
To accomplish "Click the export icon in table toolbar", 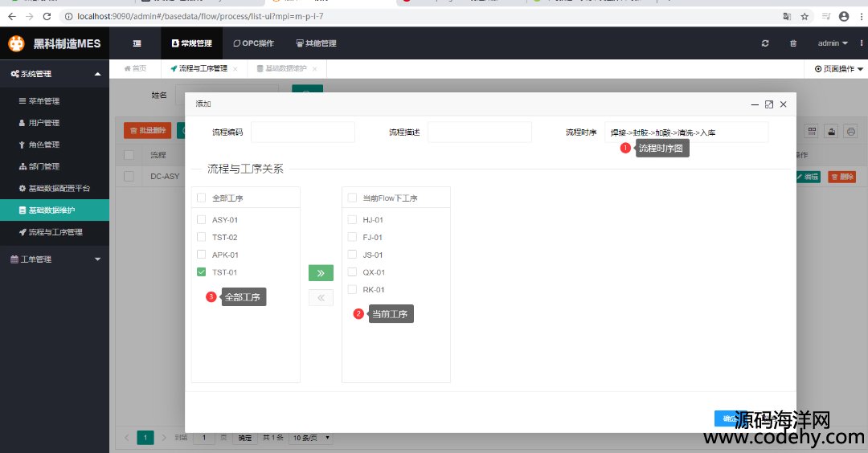I will (x=832, y=131).
